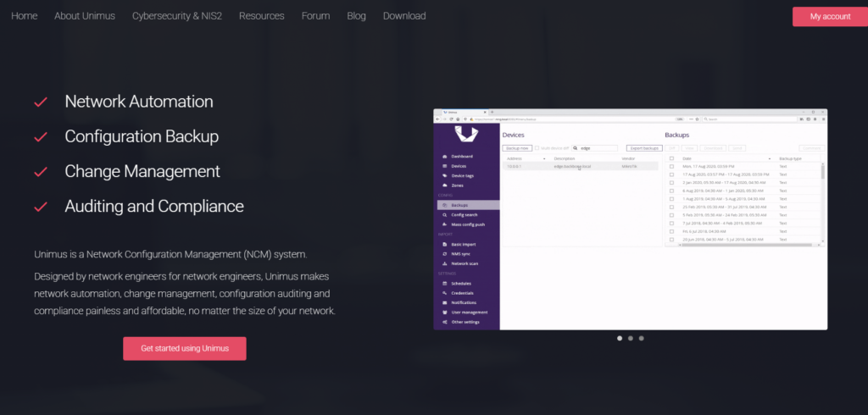Select Backups in the preview sidebar
This screenshot has height=415, width=868.
(x=468, y=205)
